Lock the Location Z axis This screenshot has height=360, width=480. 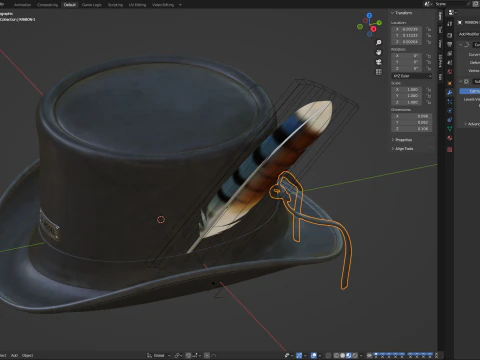point(429,42)
